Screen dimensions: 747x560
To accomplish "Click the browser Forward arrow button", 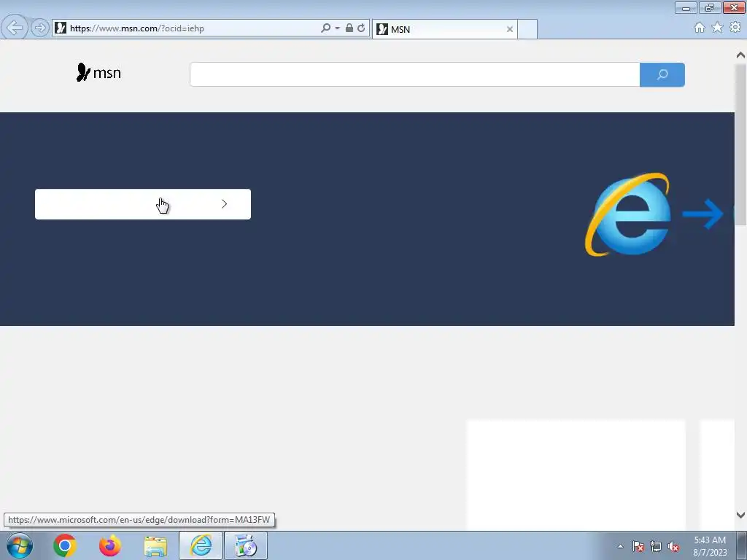I will pyautogui.click(x=40, y=28).
